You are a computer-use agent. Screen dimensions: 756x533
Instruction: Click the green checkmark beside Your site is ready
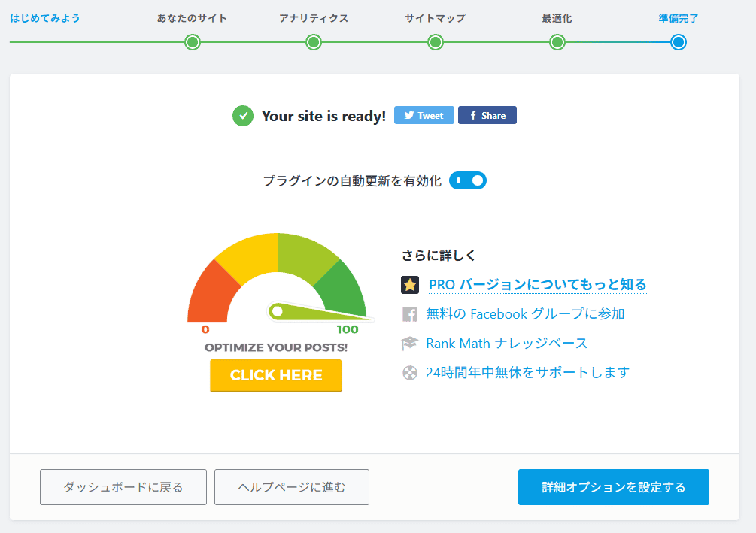[x=242, y=116]
